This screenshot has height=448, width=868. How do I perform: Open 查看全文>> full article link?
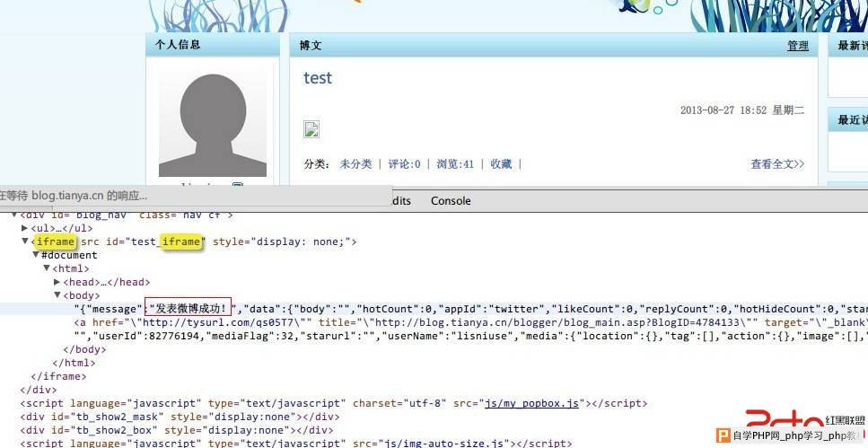777,164
